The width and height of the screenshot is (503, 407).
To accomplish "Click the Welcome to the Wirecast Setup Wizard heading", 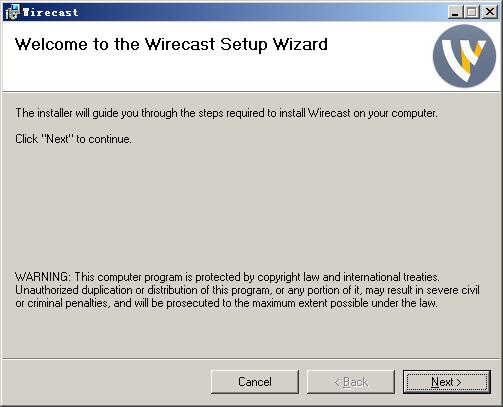I will (171, 44).
